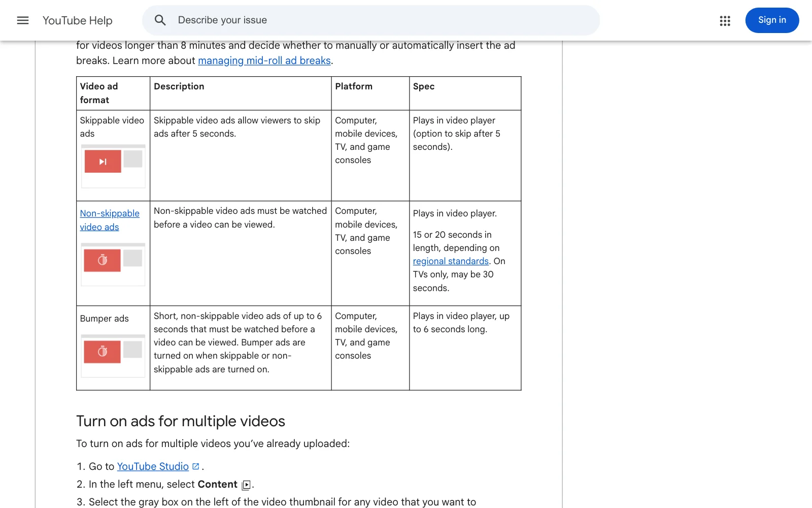Click the Bumper ads illustration
The height and width of the screenshot is (508, 812).
pos(113,356)
